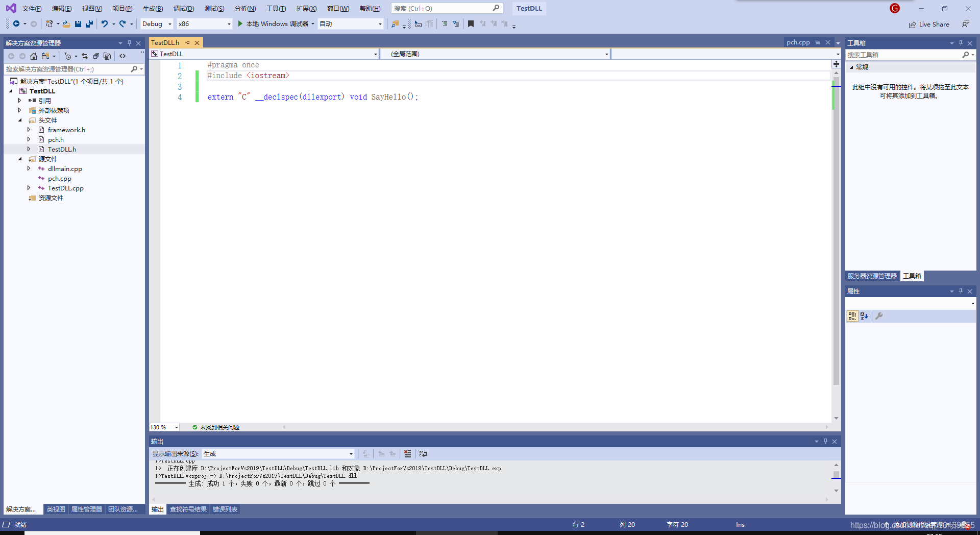Toggle auto-hide pin on the Properties panel
The height and width of the screenshot is (535, 980).
pyautogui.click(x=961, y=291)
